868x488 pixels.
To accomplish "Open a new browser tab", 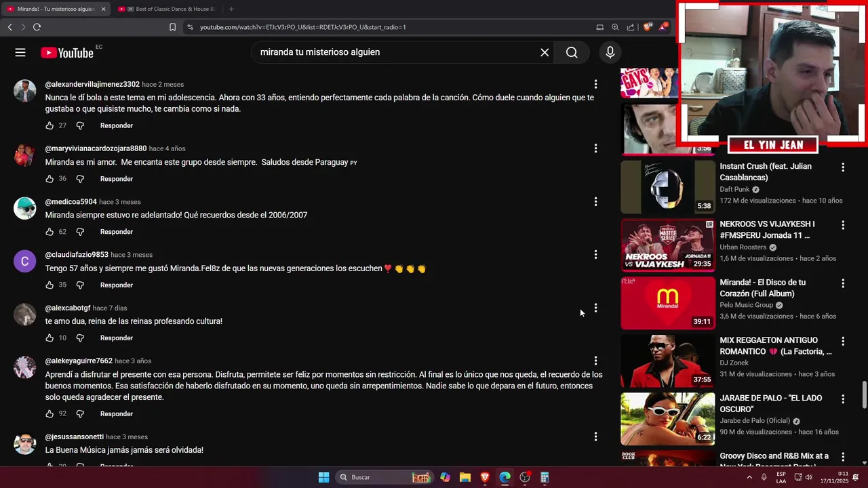I will point(231,9).
